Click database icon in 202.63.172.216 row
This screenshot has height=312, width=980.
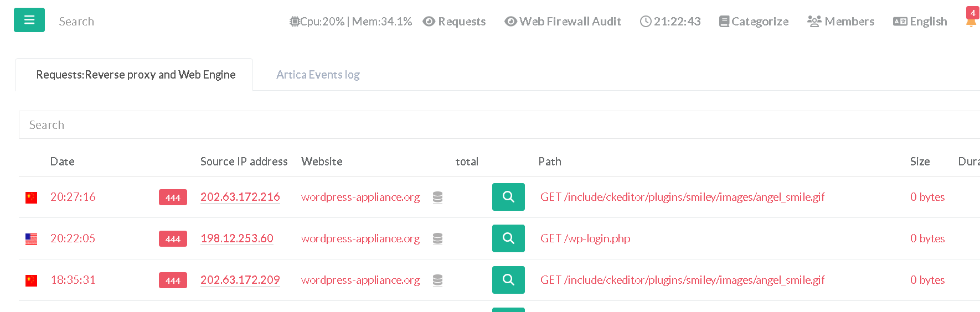point(437,197)
